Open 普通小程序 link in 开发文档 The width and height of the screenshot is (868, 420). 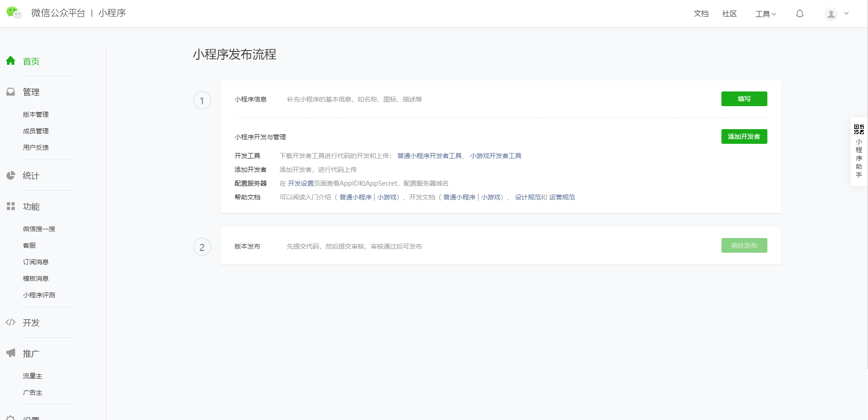point(460,197)
